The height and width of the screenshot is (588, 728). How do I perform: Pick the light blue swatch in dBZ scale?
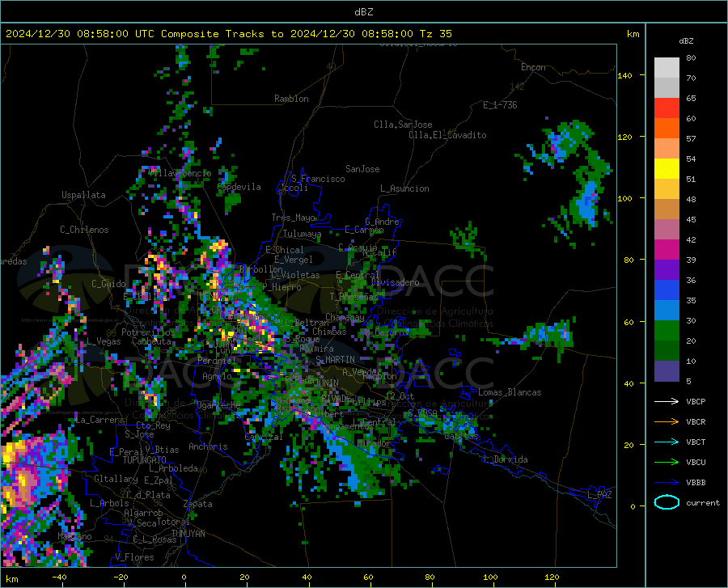667,311
